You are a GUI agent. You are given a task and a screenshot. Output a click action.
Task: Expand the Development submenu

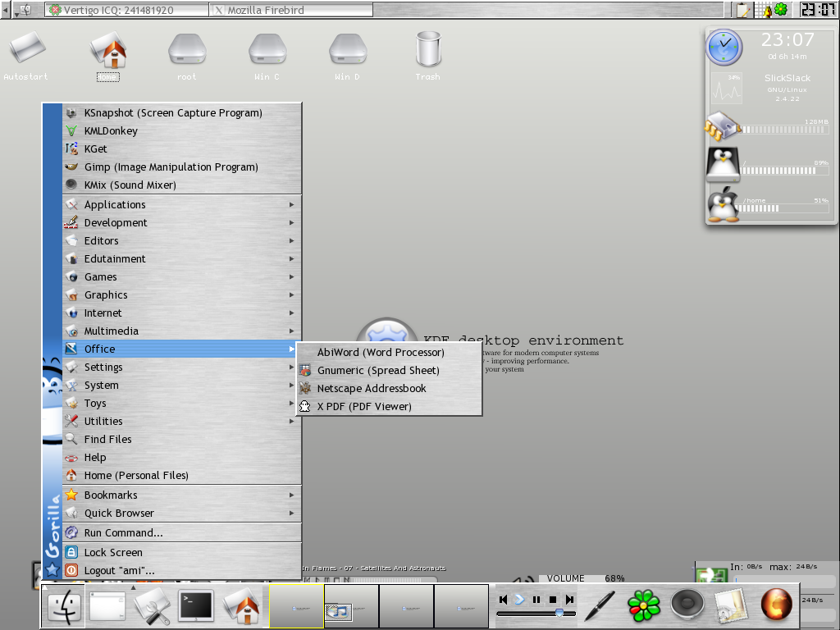tap(182, 222)
